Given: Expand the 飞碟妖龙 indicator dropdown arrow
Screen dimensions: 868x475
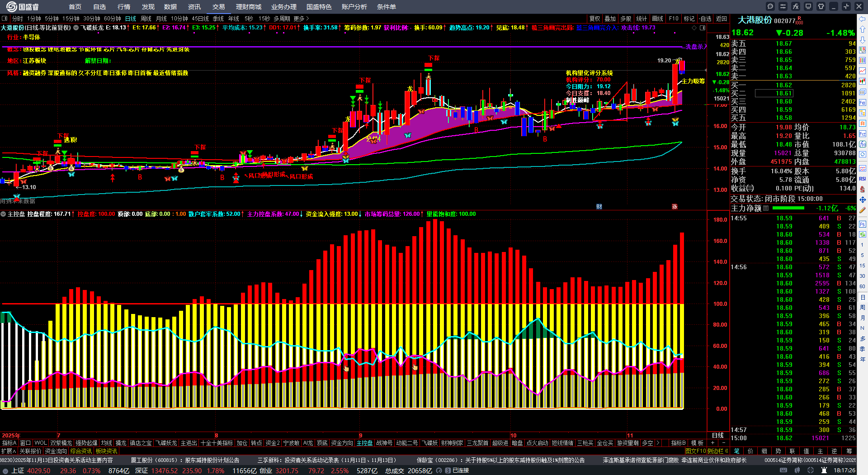Looking at the screenshot, I should [76, 28].
